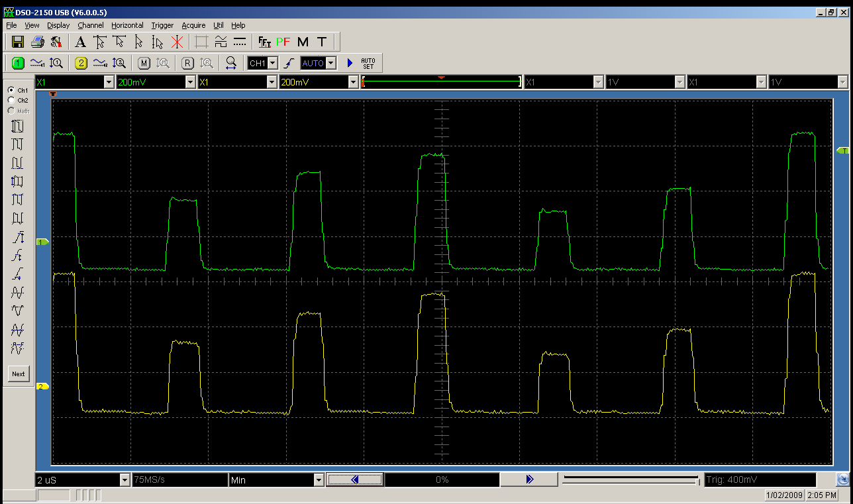853x504 pixels.
Task: Open the Channel menu
Action: click(x=91, y=25)
